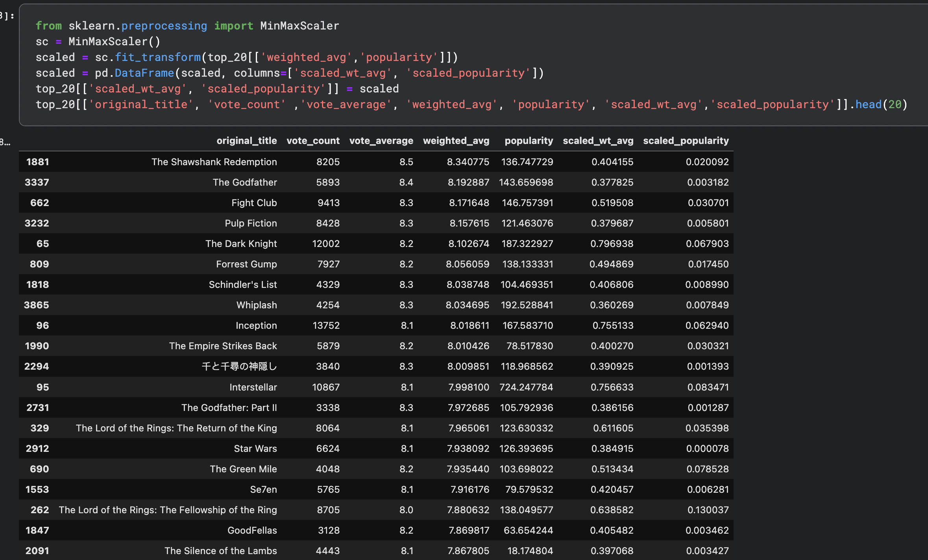The image size is (928, 560).
Task: Click row index 65
Action: (43, 243)
